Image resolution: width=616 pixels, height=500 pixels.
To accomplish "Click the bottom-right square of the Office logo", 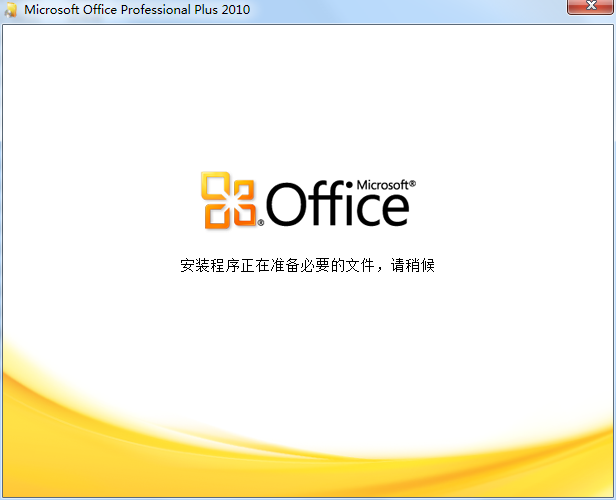I will tap(245, 214).
